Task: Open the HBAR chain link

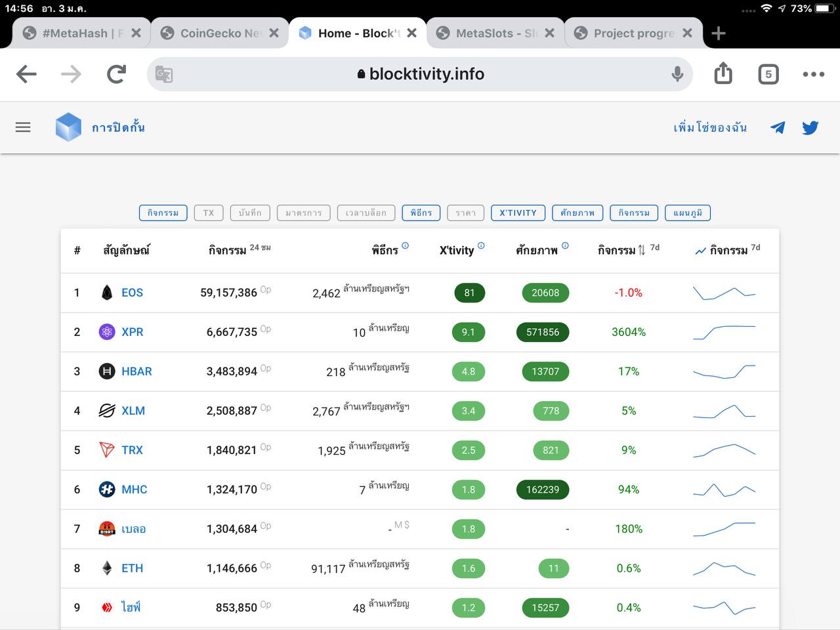Action: coord(136,371)
